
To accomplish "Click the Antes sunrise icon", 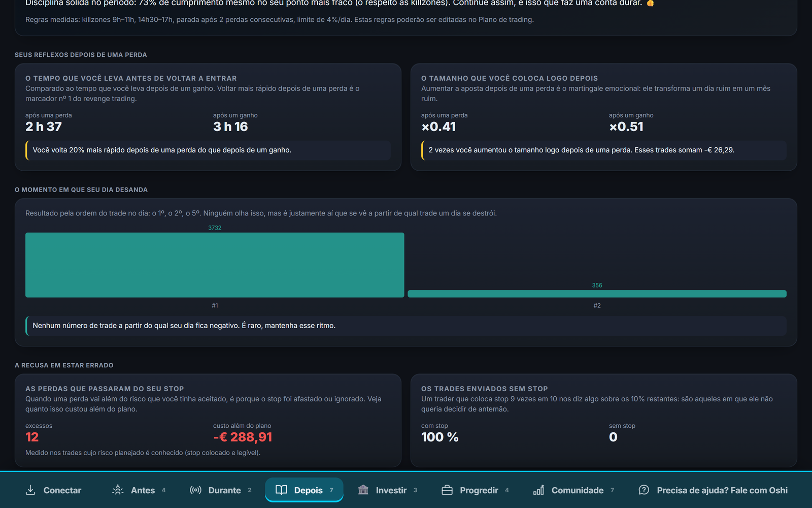I will [118, 490].
